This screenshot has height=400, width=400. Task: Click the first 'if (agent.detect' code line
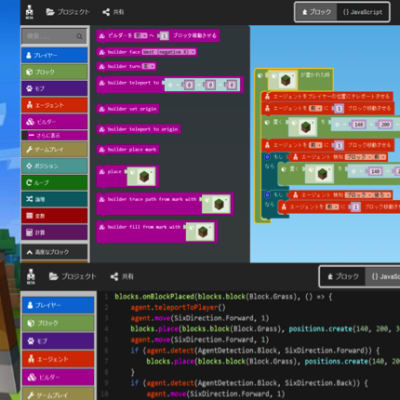(254, 351)
